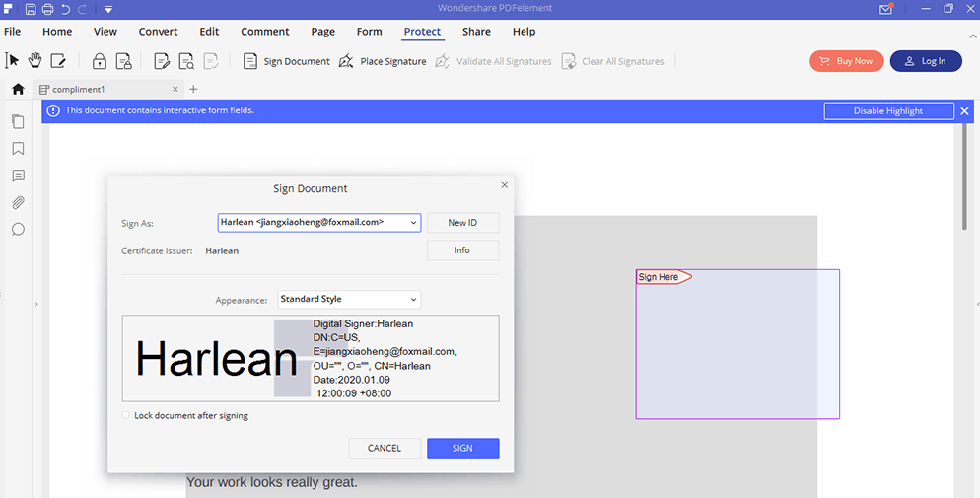Enable Lock document after signing checkbox
The width and height of the screenshot is (980, 498).
(x=125, y=415)
